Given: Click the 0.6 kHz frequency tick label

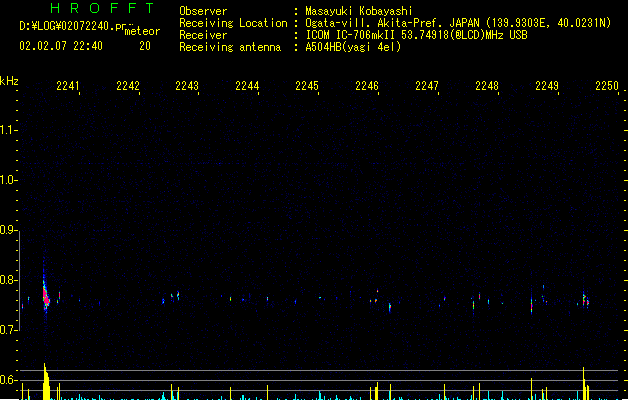Looking at the screenshot, I should coord(8,380).
